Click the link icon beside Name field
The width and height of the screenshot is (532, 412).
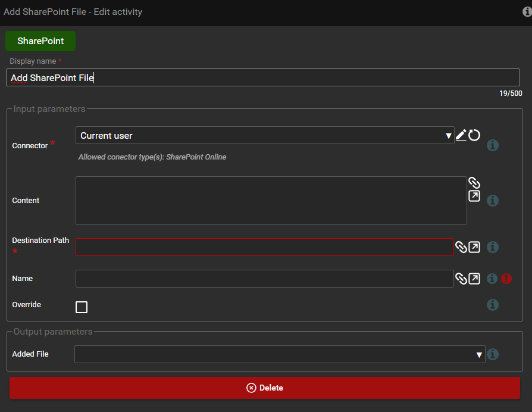(461, 279)
